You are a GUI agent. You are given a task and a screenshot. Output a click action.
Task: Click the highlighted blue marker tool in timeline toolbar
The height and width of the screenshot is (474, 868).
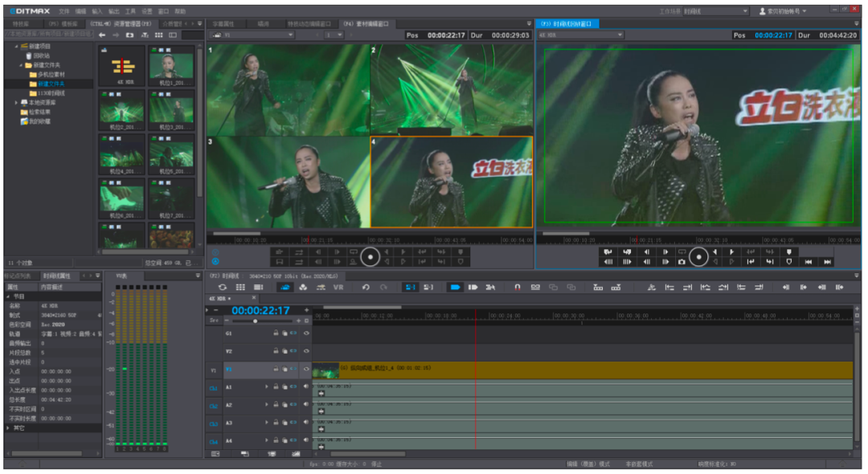[455, 287]
